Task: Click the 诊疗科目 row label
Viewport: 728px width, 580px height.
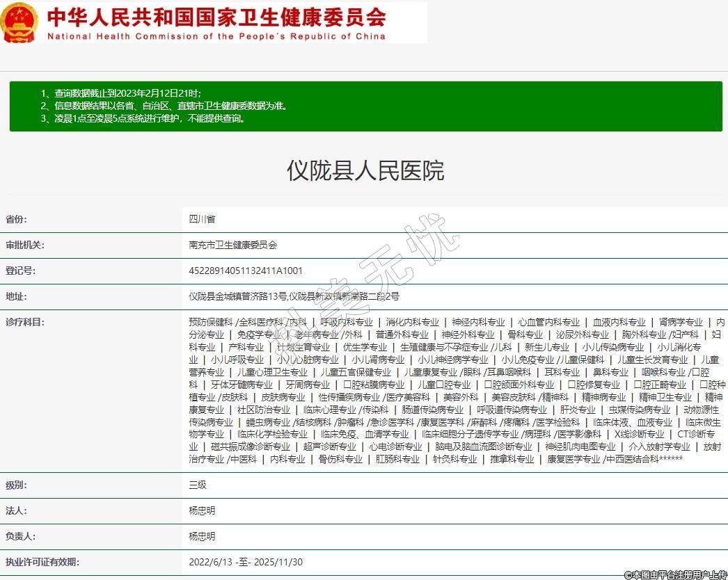Action: click(x=25, y=322)
